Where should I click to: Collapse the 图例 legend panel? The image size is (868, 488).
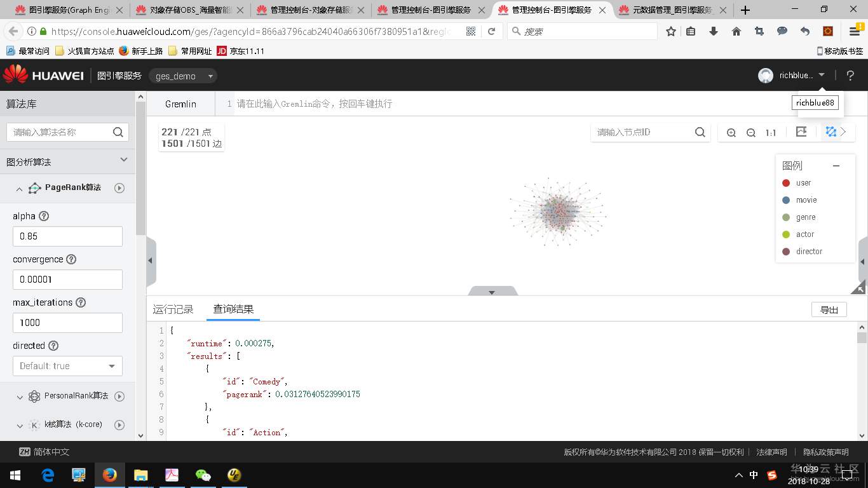[x=836, y=165]
